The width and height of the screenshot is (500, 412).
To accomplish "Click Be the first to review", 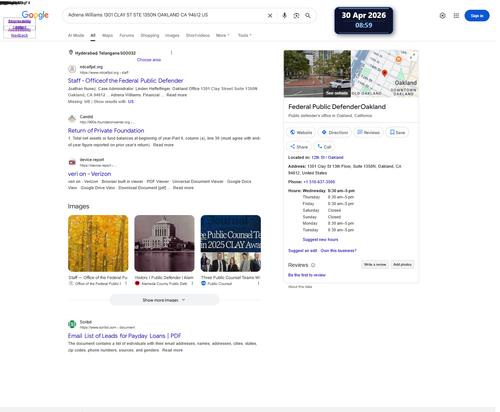I will (307, 275).
